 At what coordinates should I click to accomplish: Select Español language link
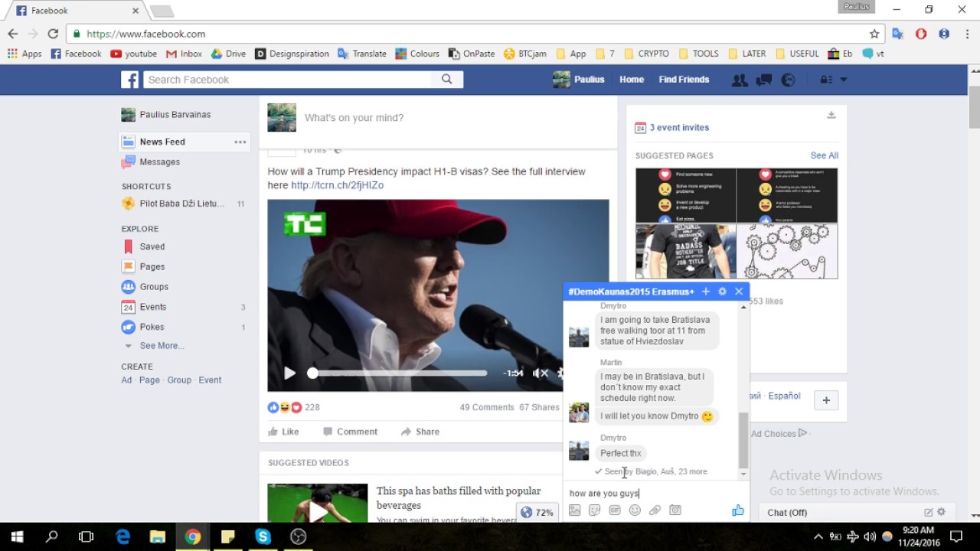coord(784,396)
